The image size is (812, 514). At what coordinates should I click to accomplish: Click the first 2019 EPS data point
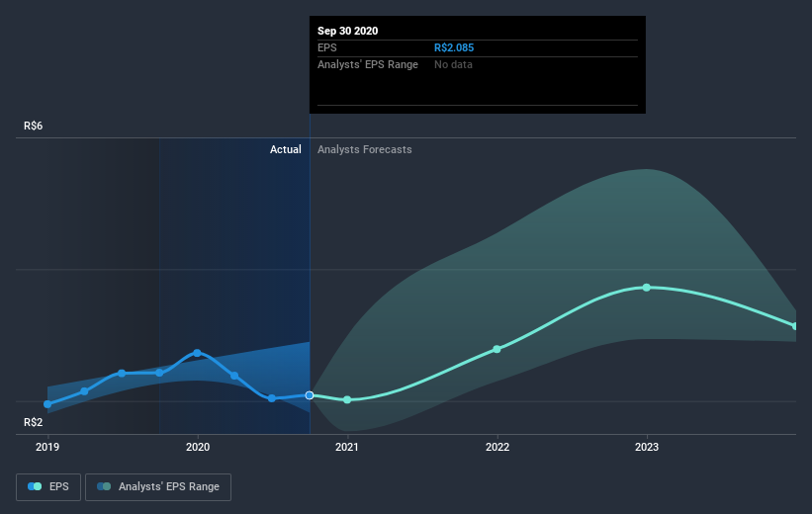tap(47, 404)
